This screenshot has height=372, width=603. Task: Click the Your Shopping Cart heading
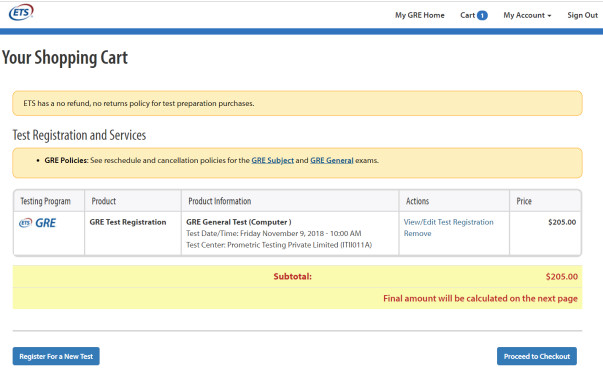[x=65, y=58]
